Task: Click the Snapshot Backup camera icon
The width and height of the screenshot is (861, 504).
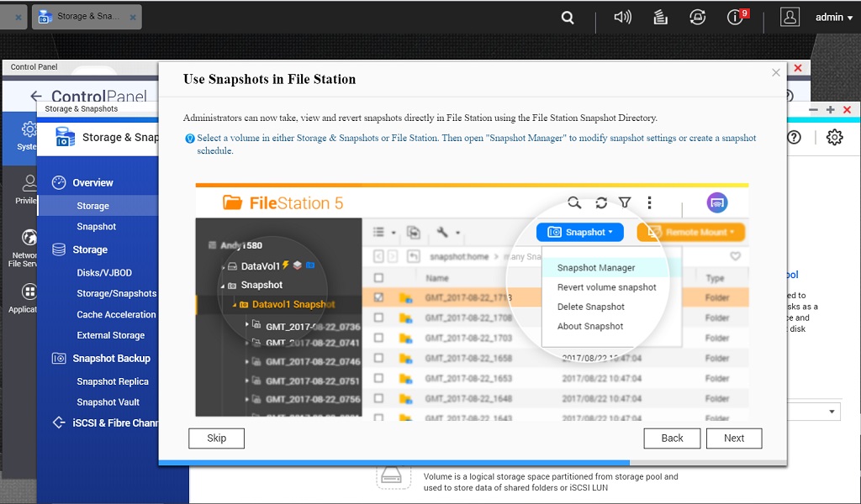Action: tap(59, 358)
